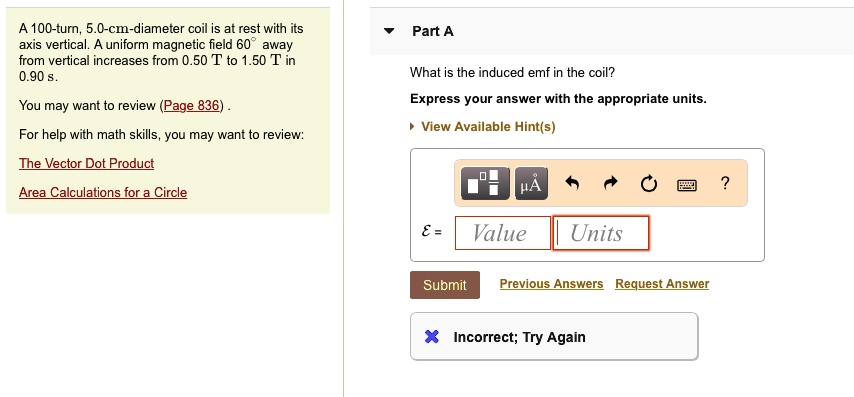Undo the last input action
Viewport: 854px width, 397px height.
[x=571, y=184]
